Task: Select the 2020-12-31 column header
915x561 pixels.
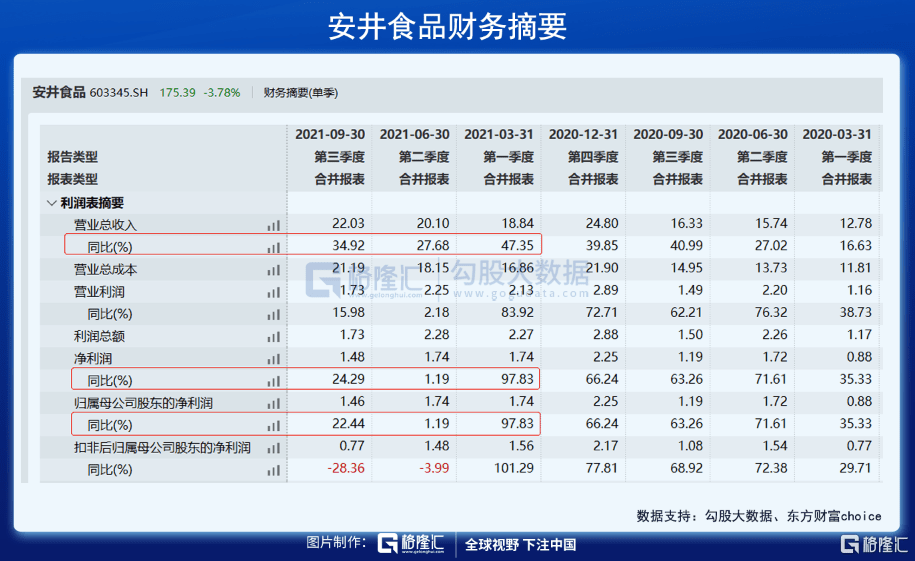Action: point(583,134)
